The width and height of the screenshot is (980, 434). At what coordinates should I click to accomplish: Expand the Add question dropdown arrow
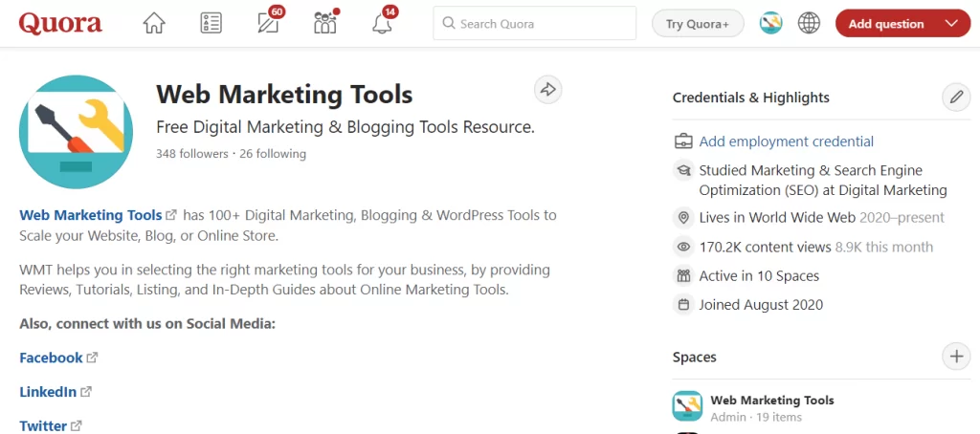point(952,24)
